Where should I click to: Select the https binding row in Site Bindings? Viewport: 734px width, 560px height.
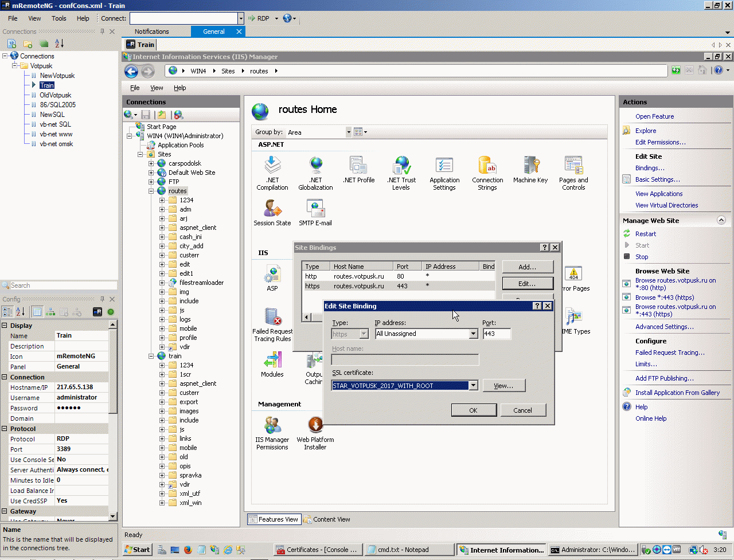coord(399,286)
